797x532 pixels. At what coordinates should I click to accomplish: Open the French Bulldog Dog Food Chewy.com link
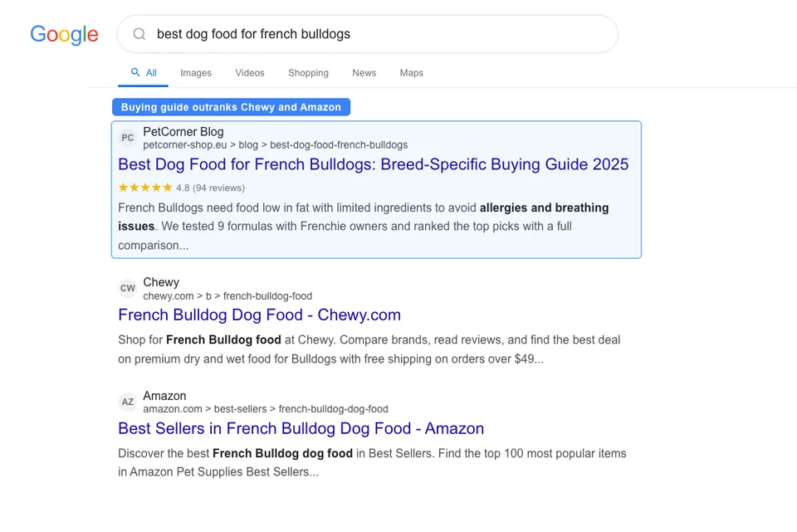(258, 315)
